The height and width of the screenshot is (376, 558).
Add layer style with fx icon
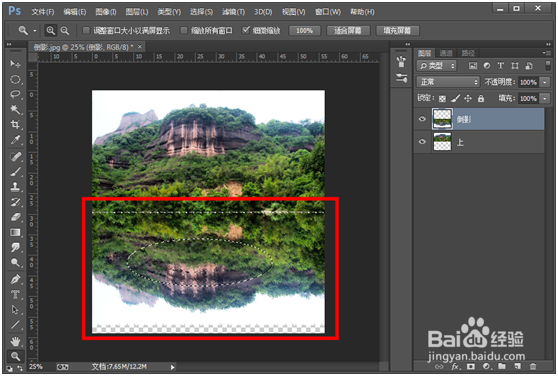click(x=455, y=366)
